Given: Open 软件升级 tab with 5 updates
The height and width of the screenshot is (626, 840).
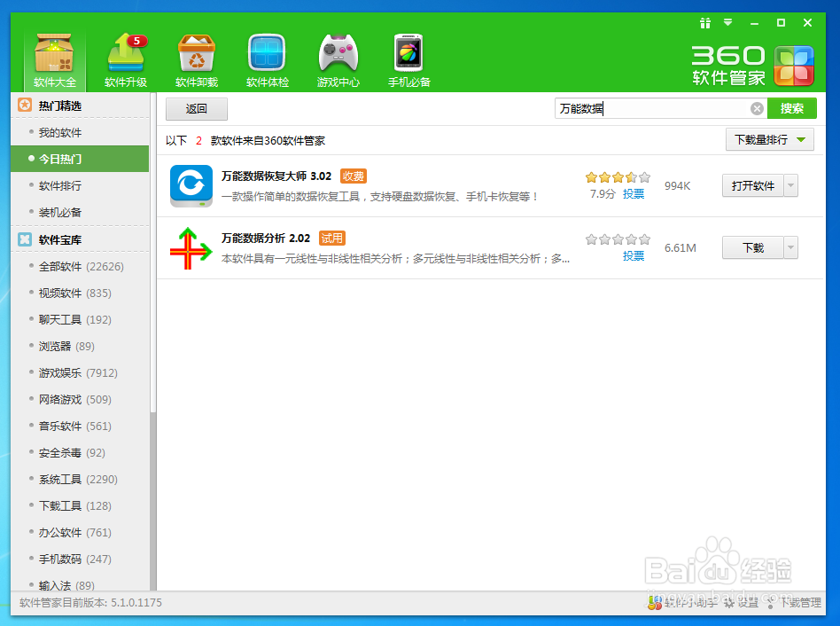Looking at the screenshot, I should (x=126, y=60).
